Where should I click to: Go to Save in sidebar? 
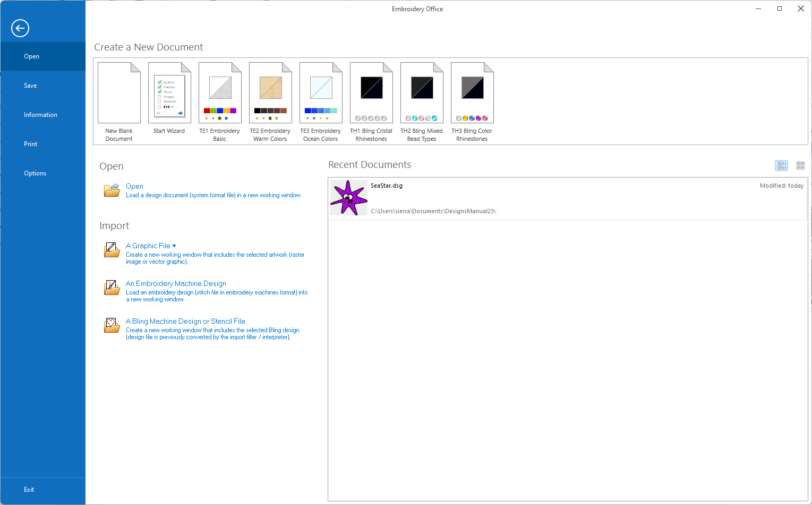click(x=43, y=86)
